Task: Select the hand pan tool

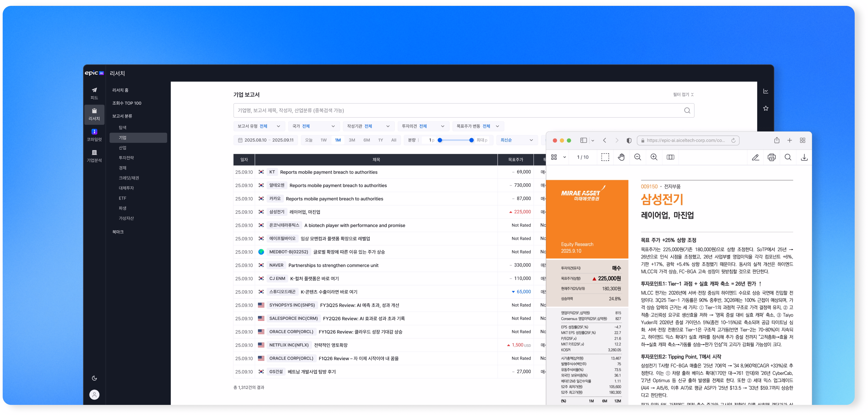Action: click(x=621, y=157)
